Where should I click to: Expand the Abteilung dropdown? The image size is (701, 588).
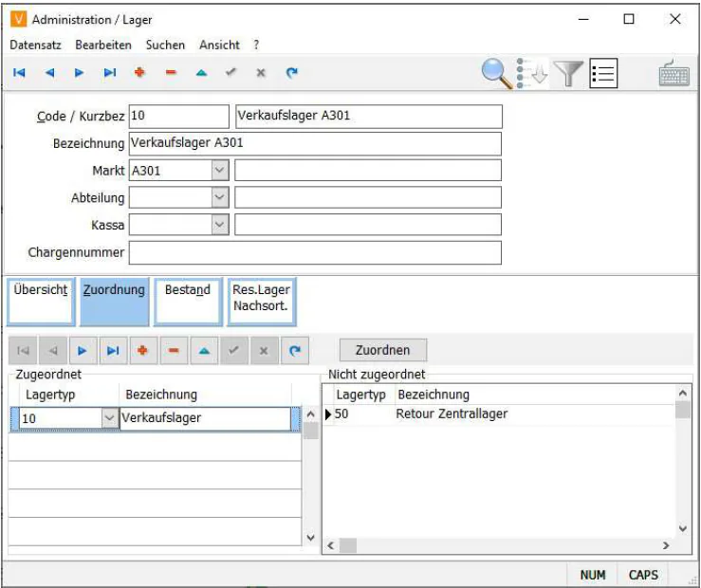point(220,197)
